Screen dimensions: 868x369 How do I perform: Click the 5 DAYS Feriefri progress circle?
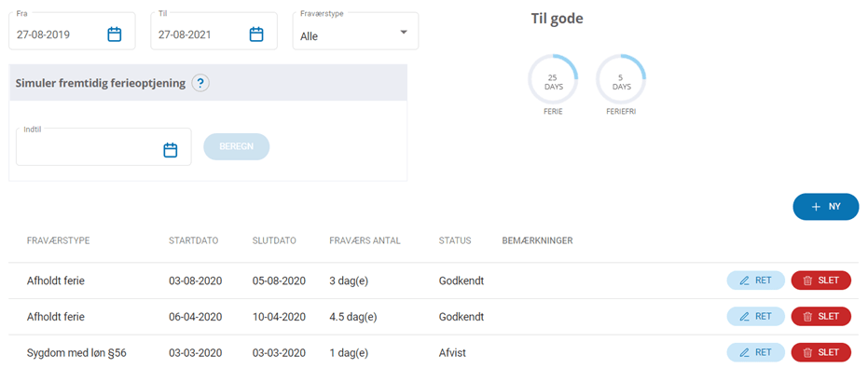pyautogui.click(x=621, y=79)
